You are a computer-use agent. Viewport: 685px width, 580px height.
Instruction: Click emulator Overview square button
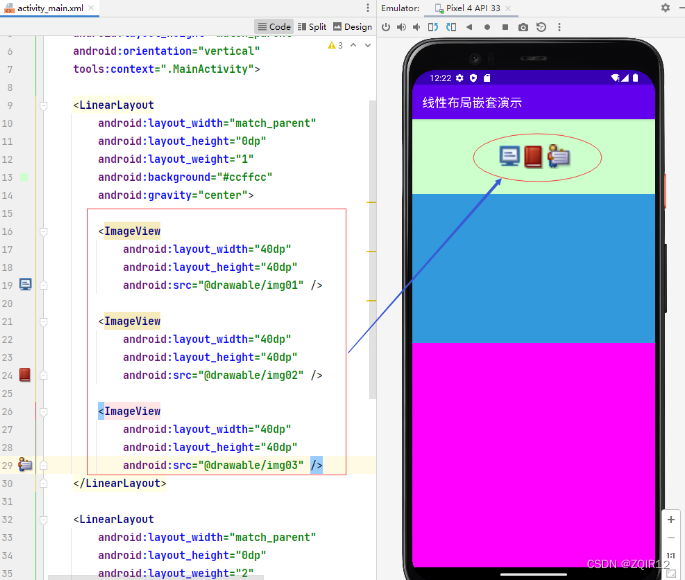tap(505, 27)
